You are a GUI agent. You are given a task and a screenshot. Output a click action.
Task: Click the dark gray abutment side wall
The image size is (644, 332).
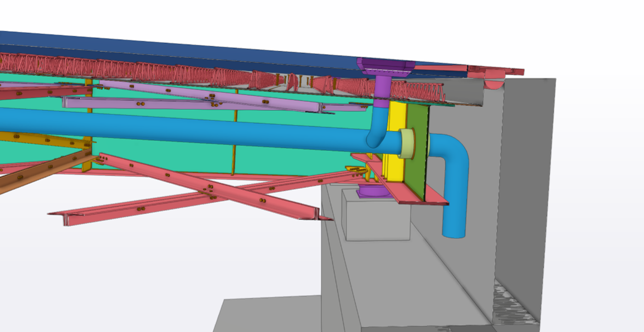[x=524, y=195]
